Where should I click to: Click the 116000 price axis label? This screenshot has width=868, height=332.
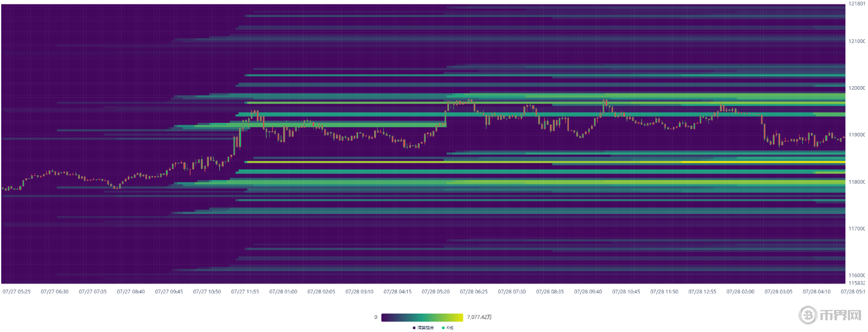click(858, 275)
